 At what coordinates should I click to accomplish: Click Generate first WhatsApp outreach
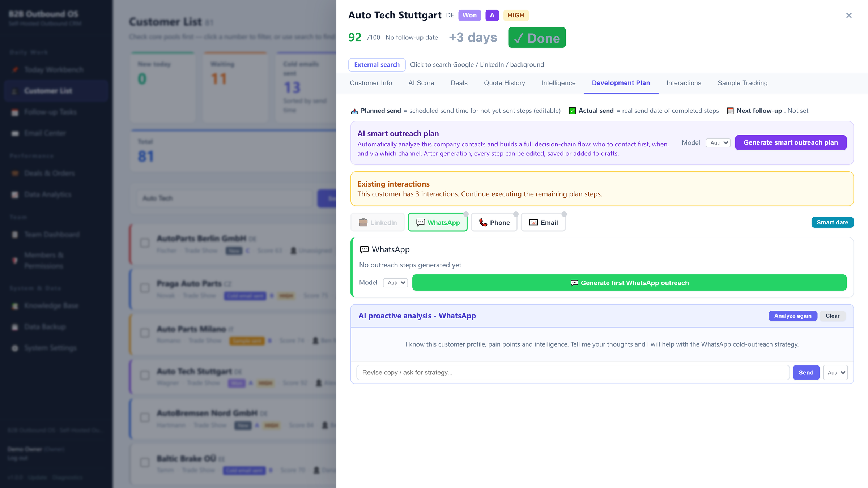[x=629, y=283]
